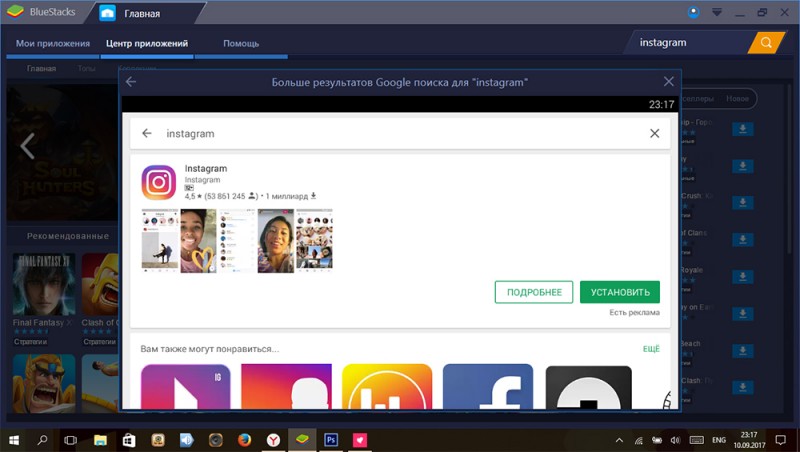
Task: Download the Beach game from right list
Action: (x=742, y=350)
